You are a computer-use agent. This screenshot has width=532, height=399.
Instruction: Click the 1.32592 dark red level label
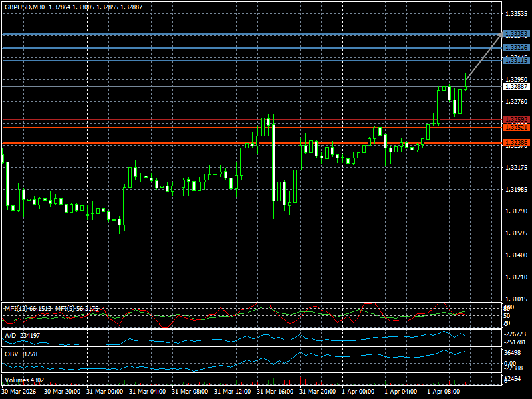coord(516,120)
